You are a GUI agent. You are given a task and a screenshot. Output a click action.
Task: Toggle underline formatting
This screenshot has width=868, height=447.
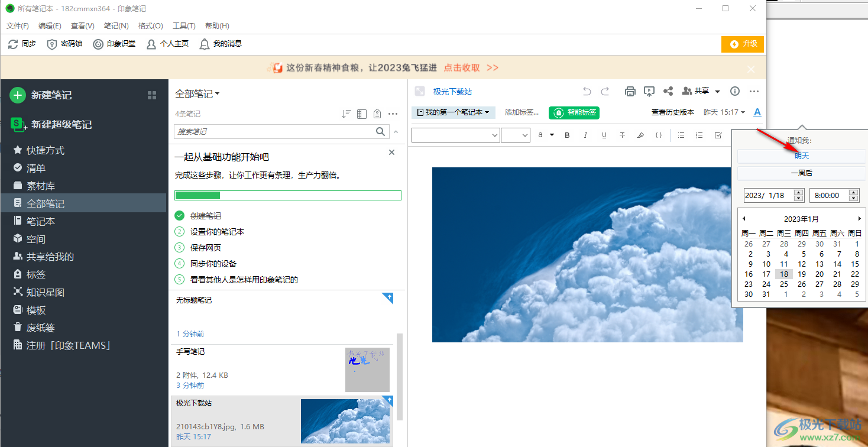click(604, 135)
